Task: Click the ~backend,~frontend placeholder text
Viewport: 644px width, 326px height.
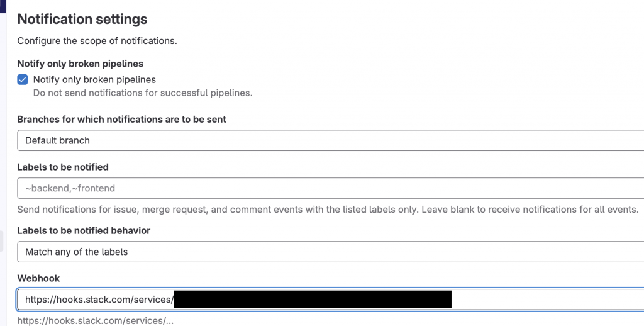Action: click(70, 188)
